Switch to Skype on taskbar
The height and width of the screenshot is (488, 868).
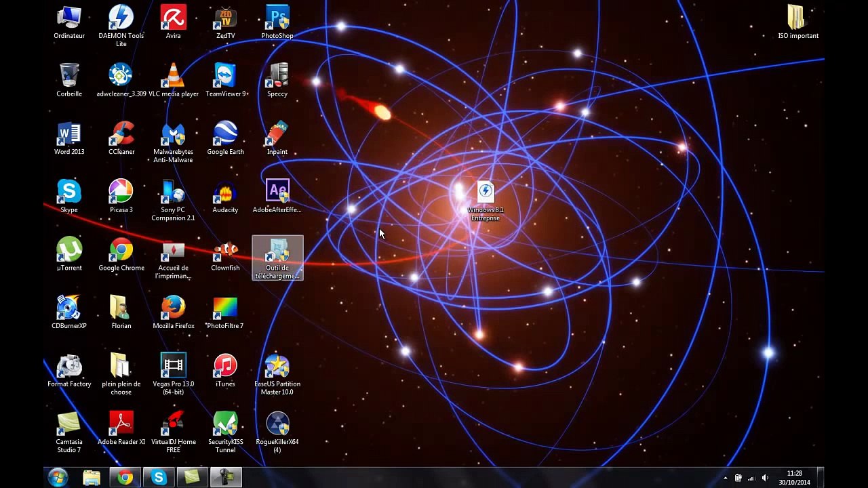[159, 478]
